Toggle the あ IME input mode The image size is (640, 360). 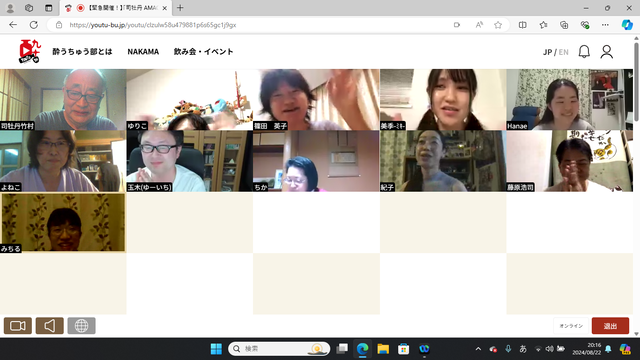(x=523, y=349)
